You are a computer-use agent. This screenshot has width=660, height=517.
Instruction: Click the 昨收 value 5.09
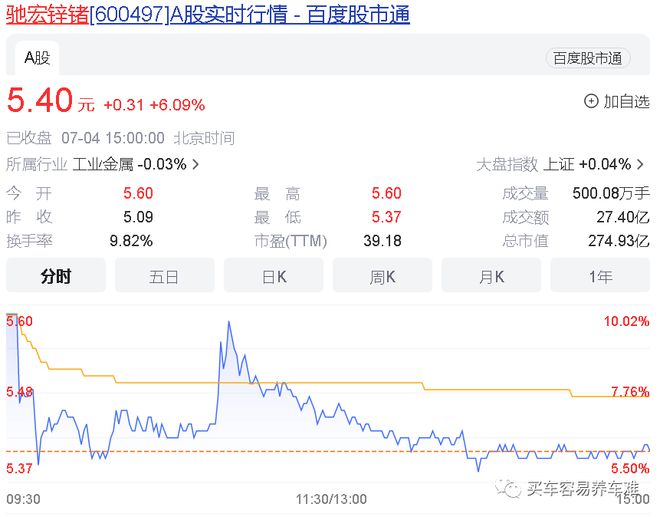pos(138,217)
